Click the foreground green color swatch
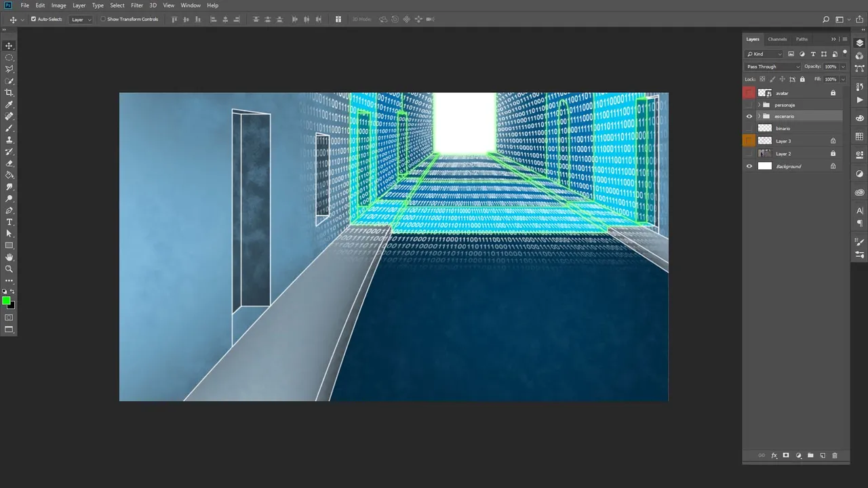 (6, 300)
